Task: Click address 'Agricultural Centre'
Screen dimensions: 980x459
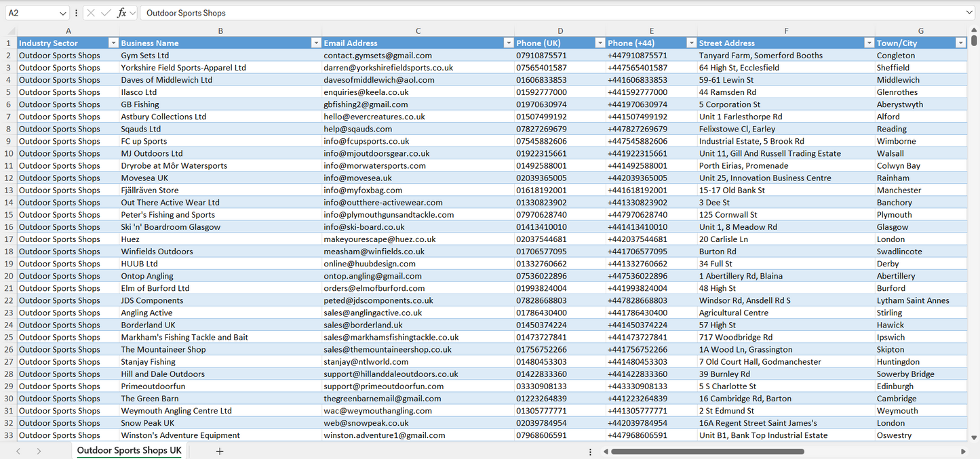Action: pyautogui.click(x=786, y=313)
